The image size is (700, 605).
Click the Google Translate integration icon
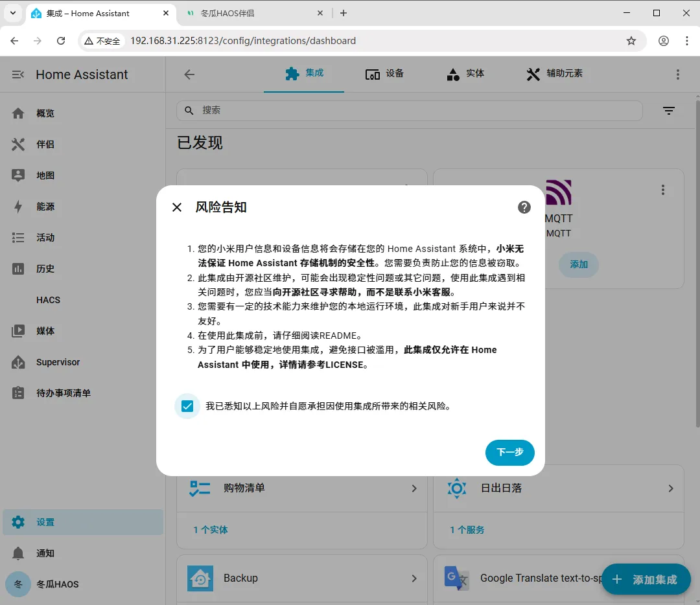point(456,578)
